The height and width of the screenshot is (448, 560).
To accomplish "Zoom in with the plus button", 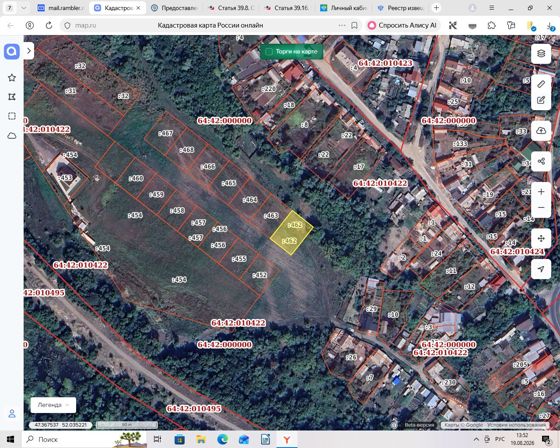I will click(x=541, y=192).
